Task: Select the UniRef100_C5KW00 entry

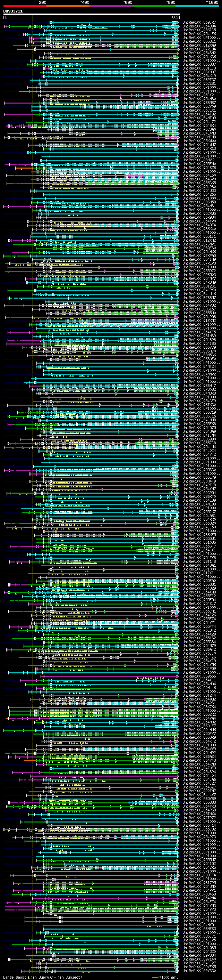Action: pos(199,141)
